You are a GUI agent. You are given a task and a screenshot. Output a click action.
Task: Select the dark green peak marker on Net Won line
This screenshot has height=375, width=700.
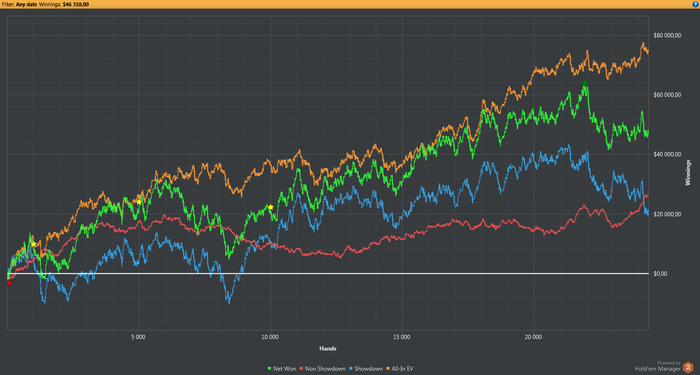coord(585,83)
